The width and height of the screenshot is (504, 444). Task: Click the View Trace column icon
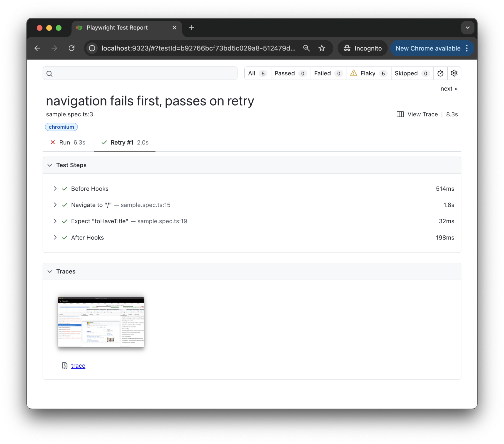pos(400,114)
